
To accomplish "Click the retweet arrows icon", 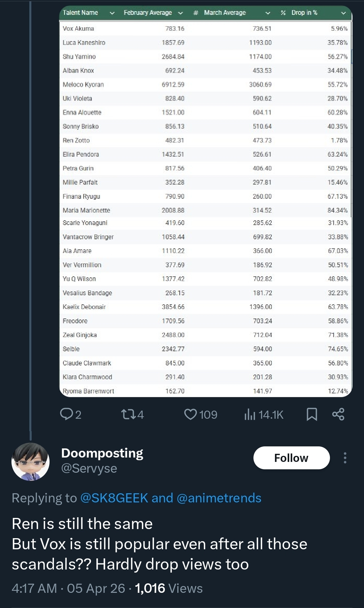I will coord(127,414).
